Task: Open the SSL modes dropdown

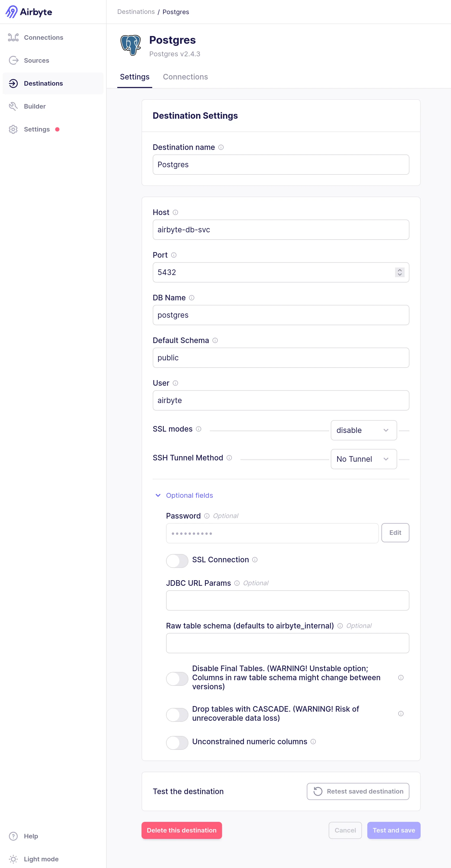Action: tap(363, 430)
